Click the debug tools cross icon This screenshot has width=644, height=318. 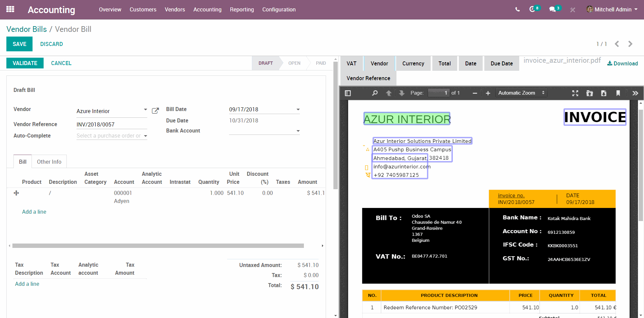(x=573, y=10)
